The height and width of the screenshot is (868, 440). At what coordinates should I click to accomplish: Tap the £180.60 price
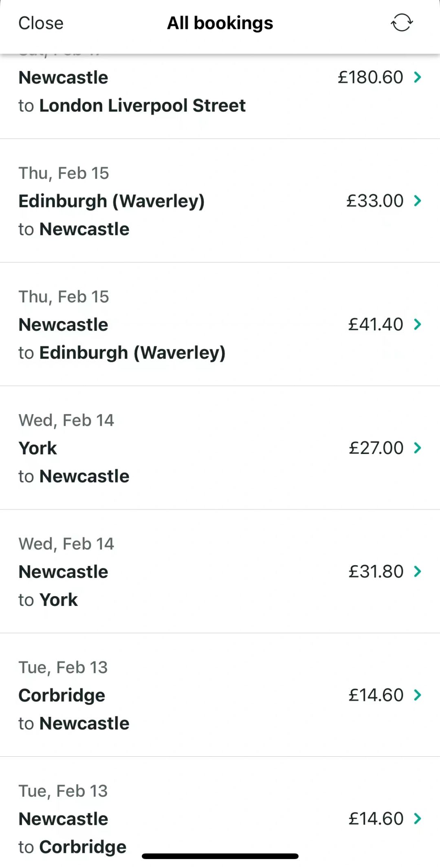pos(370,77)
